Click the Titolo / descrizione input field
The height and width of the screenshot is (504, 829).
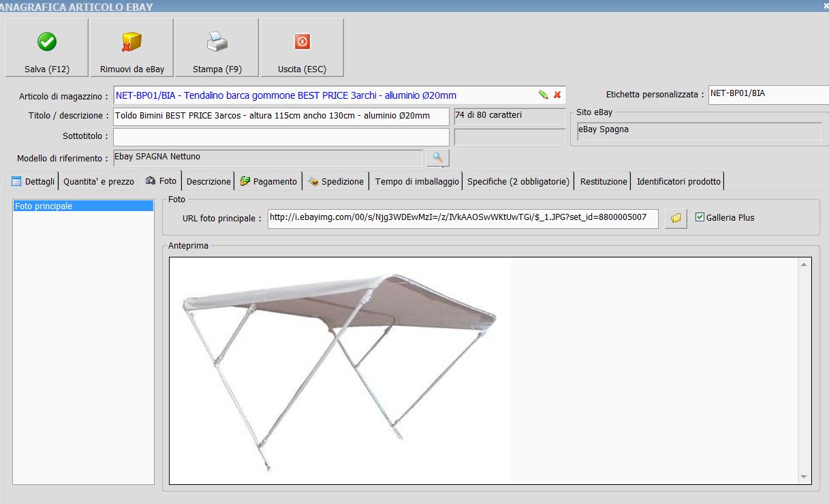point(282,116)
